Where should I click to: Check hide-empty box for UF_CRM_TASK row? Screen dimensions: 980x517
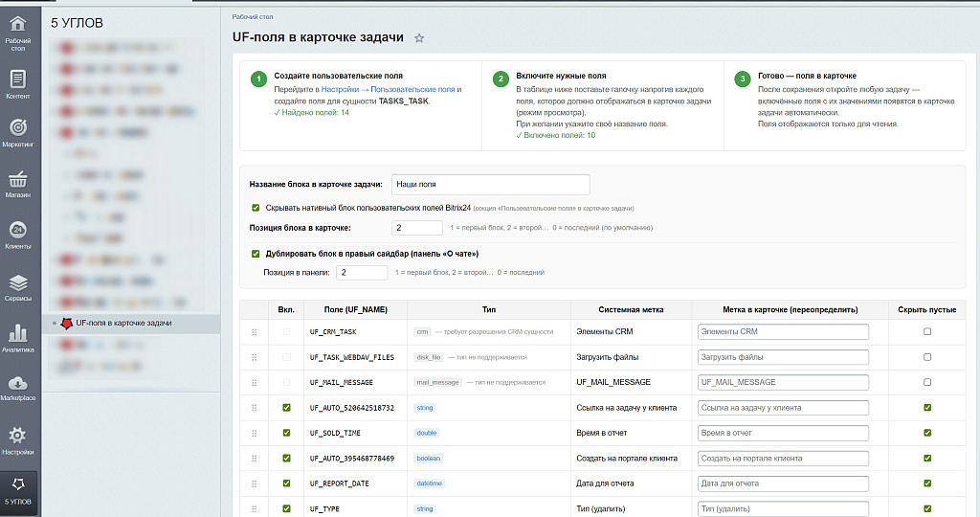pyautogui.click(x=926, y=331)
